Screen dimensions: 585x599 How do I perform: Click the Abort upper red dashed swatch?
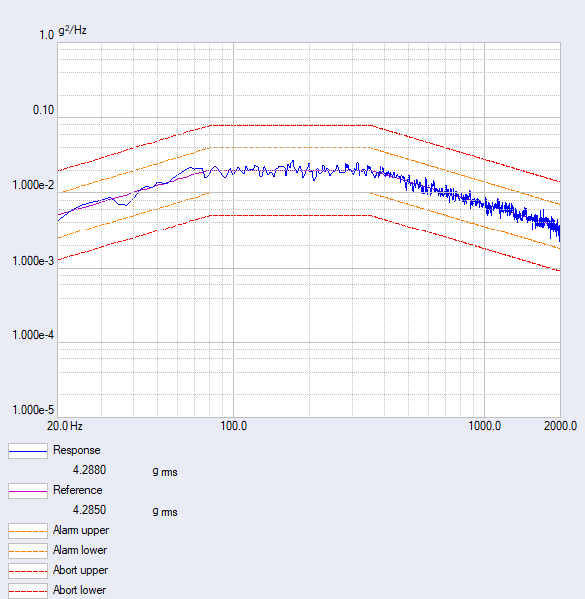[x=28, y=571]
